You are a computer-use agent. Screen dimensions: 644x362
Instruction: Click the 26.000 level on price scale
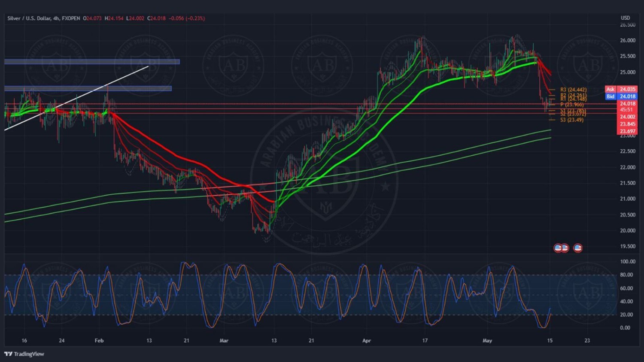tap(627, 40)
